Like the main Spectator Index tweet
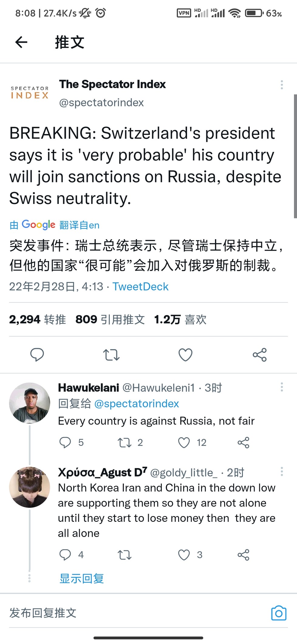The width and height of the screenshot is (297, 644). point(185,355)
